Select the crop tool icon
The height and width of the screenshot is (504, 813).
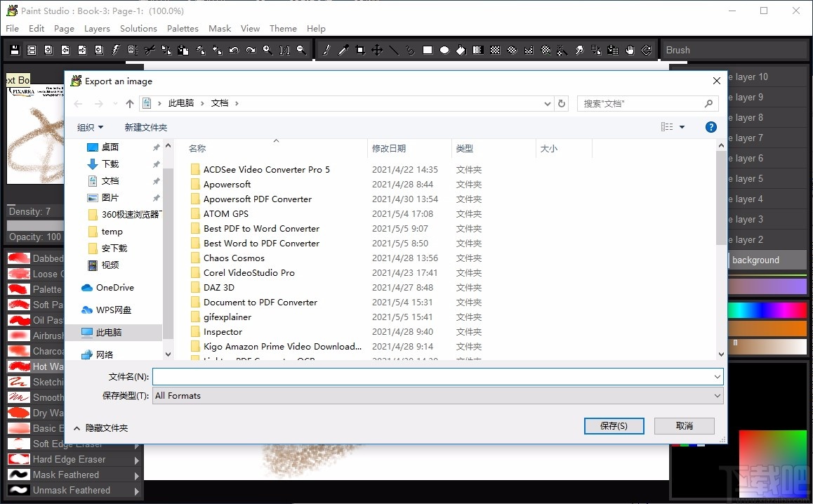click(360, 51)
